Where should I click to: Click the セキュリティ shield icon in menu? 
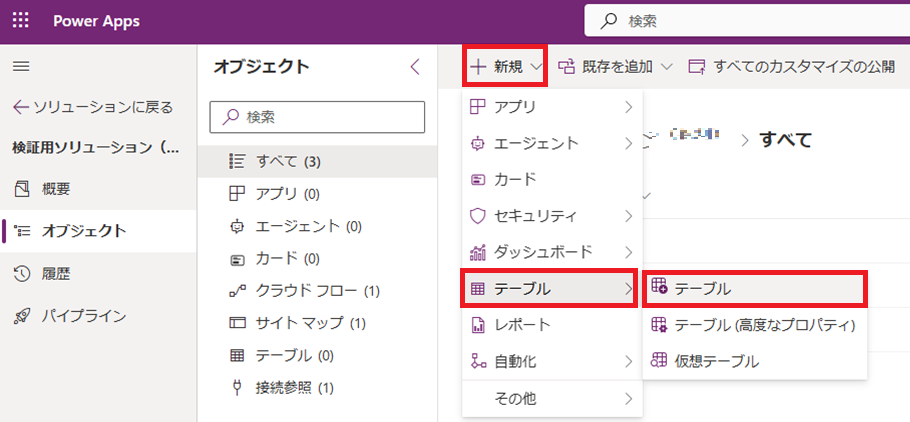click(476, 216)
